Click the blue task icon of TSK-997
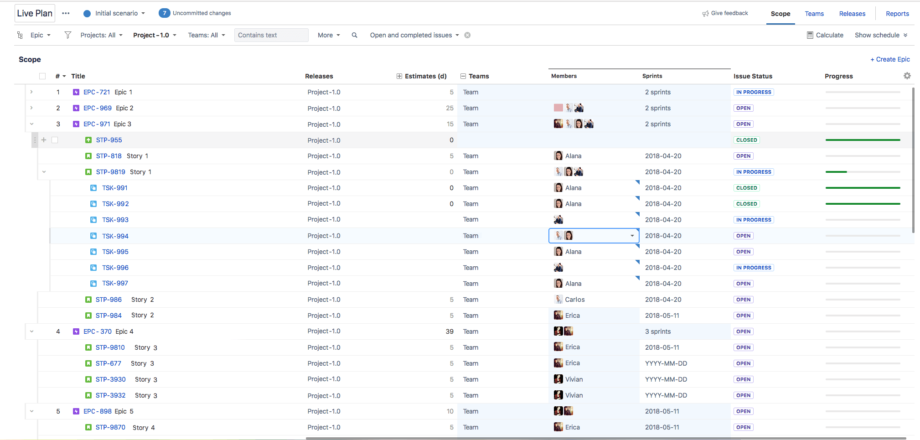This screenshot has height=440, width=920. click(93, 283)
